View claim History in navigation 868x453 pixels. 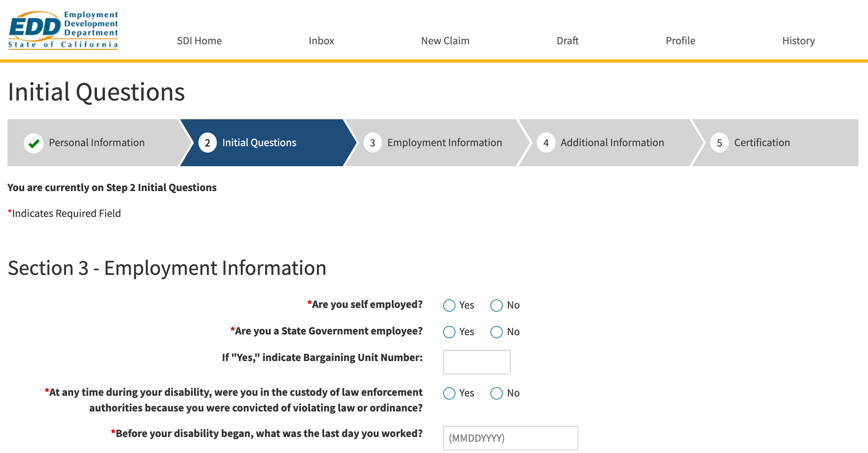799,41
